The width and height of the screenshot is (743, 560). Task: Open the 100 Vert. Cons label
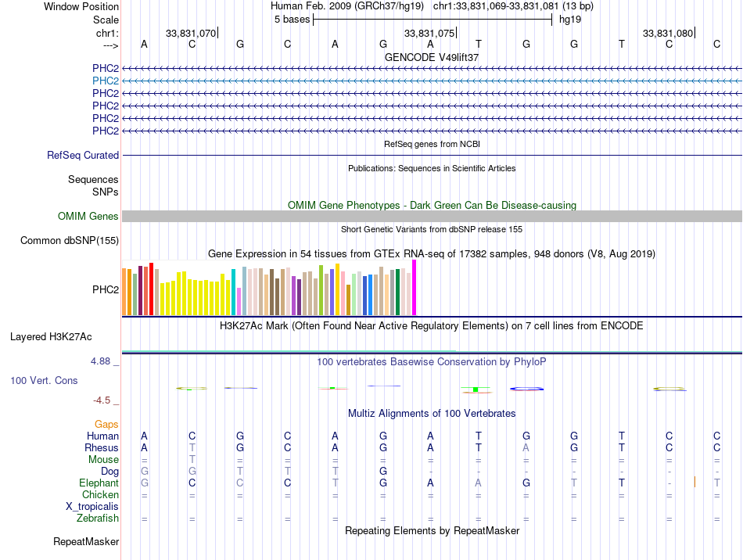(44, 380)
